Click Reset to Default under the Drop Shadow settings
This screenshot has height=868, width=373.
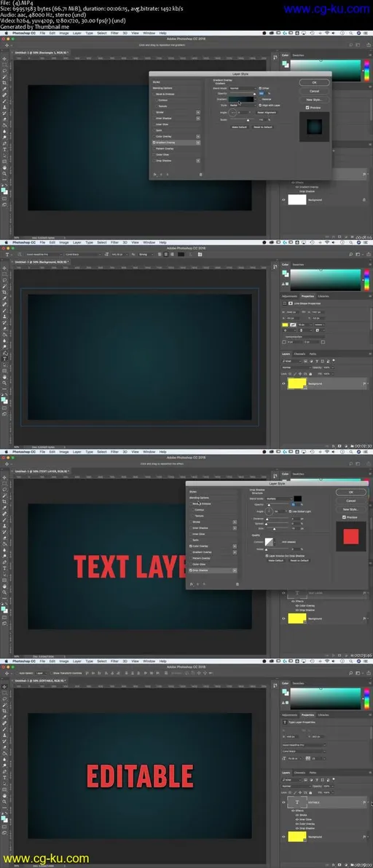tap(300, 560)
